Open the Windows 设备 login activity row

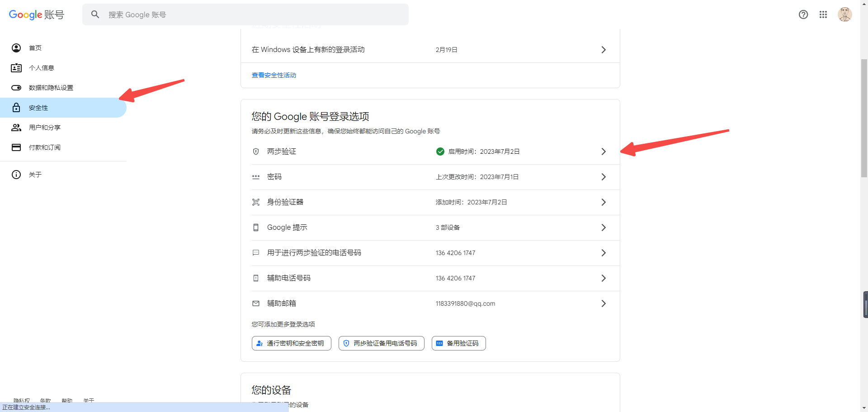430,50
